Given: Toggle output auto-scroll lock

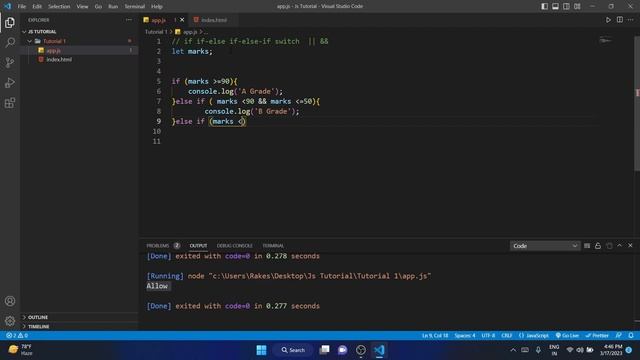Looking at the screenshot, I should [x=598, y=246].
